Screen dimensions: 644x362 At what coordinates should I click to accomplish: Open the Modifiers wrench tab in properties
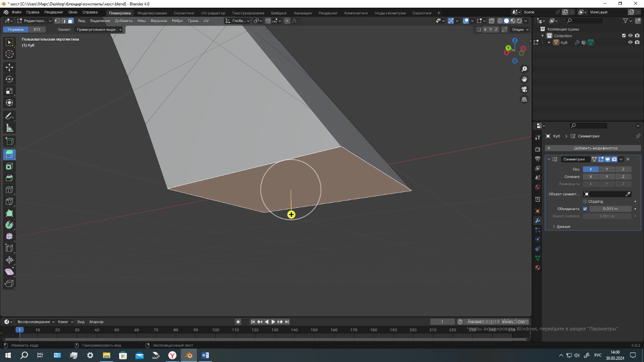537,220
